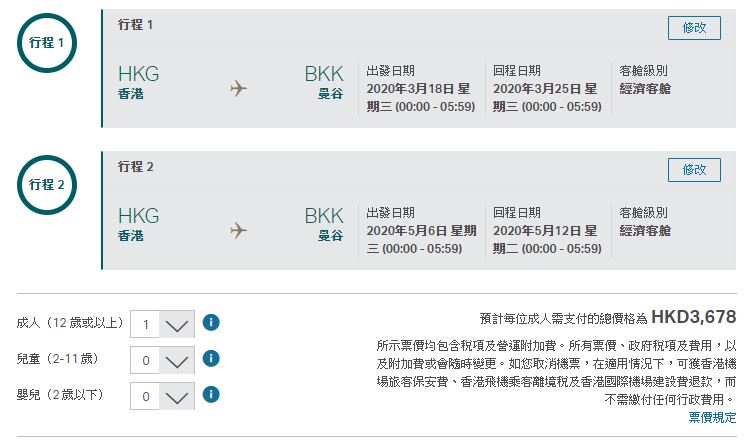Click the BKK 曼谷 destination in 行程 2
Image resolution: width=755 pixels, height=445 pixels.
[x=324, y=224]
